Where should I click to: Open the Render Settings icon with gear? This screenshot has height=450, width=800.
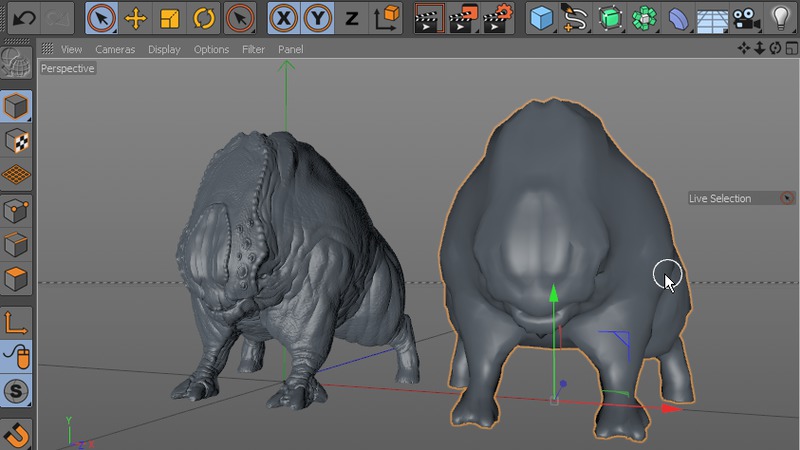(x=497, y=18)
